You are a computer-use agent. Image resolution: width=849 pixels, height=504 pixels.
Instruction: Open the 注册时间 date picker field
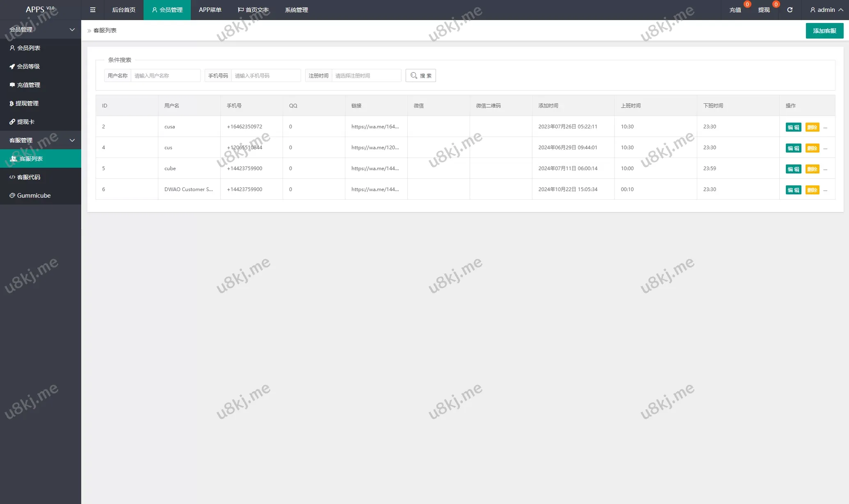tap(366, 75)
